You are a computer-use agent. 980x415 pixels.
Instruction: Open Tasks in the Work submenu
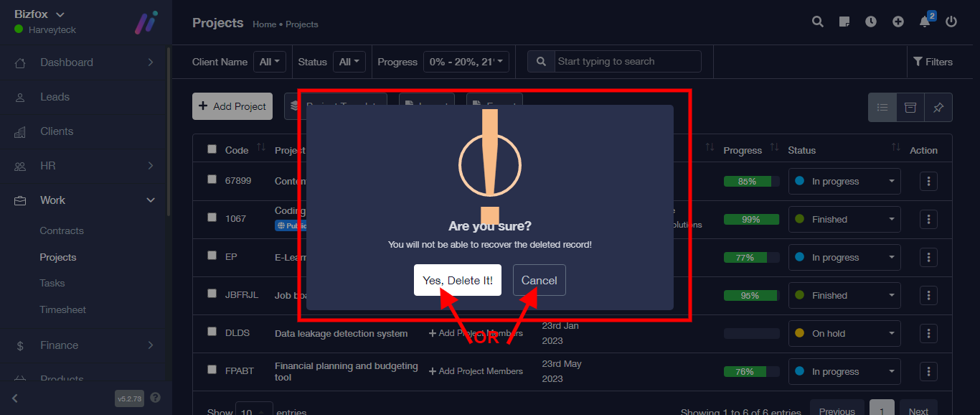coord(52,283)
